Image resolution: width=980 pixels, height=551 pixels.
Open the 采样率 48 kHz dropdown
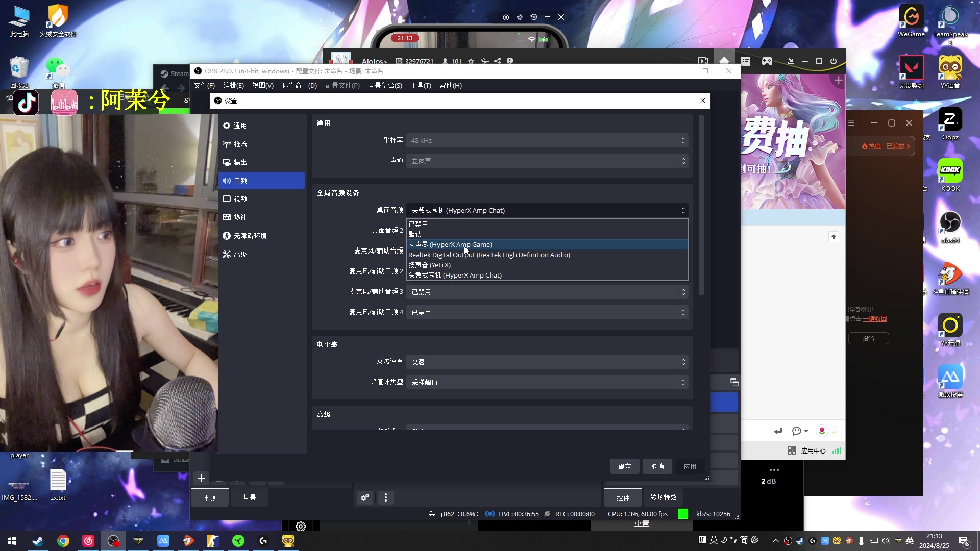(x=547, y=140)
